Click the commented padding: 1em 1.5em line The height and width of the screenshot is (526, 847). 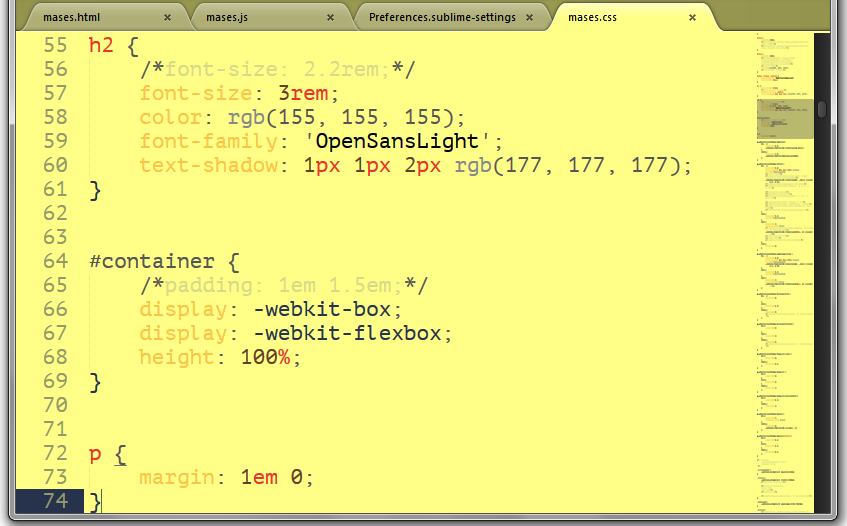tap(284, 286)
